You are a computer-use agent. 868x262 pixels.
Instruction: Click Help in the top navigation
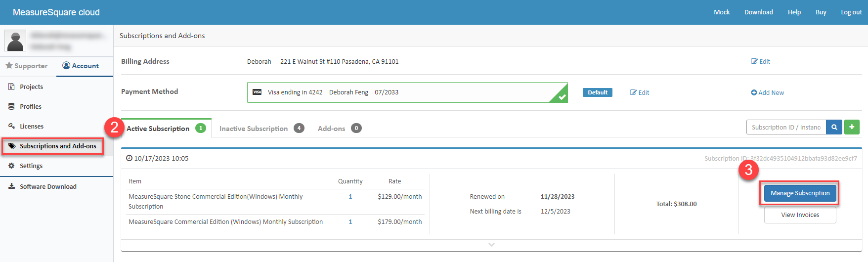coord(794,12)
